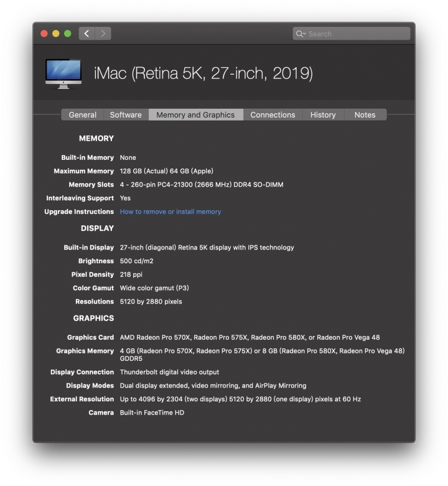Image resolution: width=448 pixels, height=486 pixels.
Task: Click the Dual display extended display modes text
Action: click(x=213, y=386)
